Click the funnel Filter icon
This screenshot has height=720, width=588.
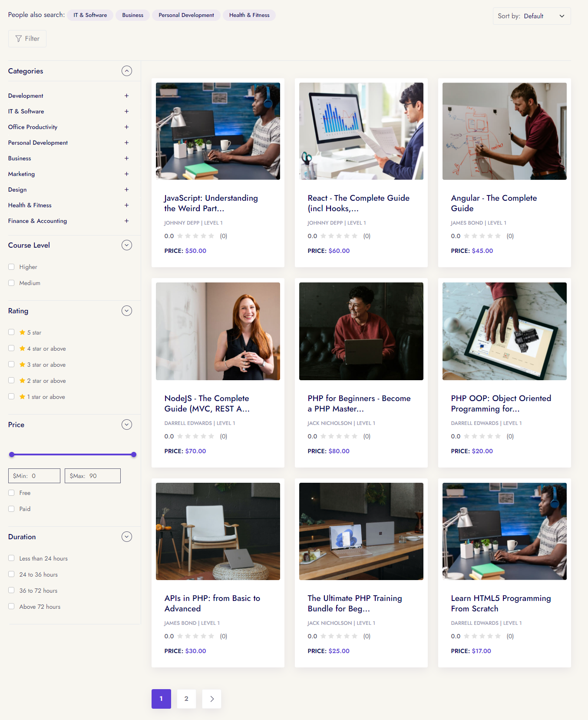pos(18,39)
